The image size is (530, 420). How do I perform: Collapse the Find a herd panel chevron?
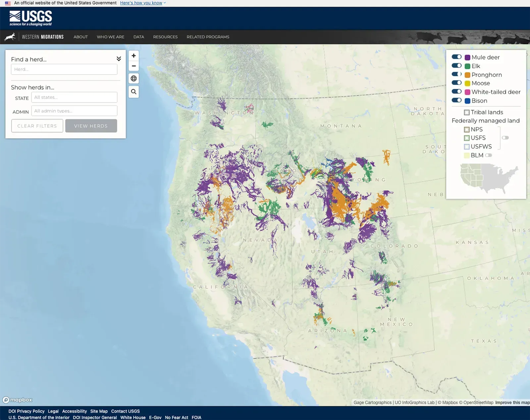click(x=119, y=59)
